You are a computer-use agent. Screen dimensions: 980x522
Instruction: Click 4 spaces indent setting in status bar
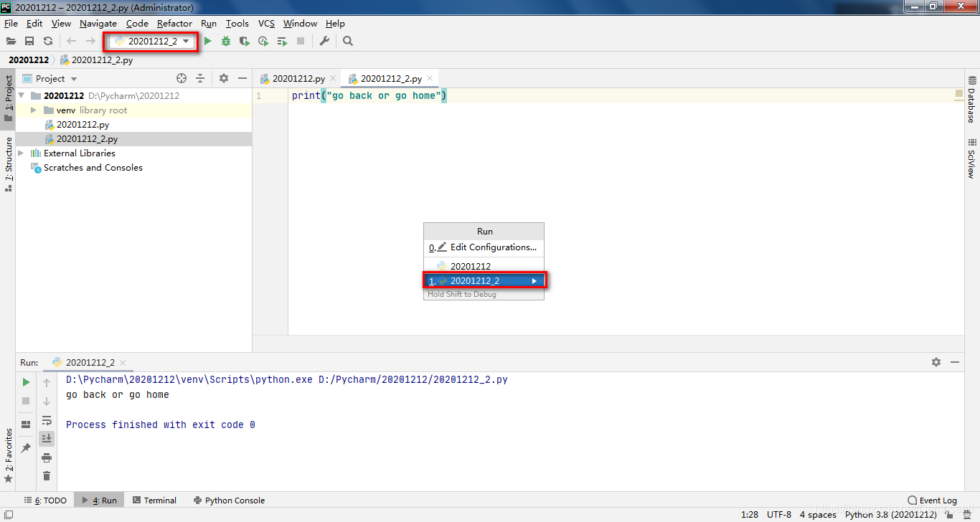818,514
